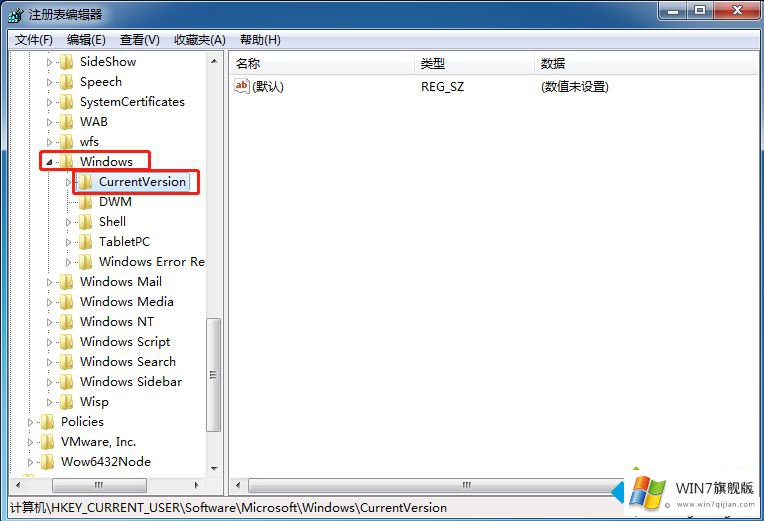Click the status bar registry path

(229, 508)
